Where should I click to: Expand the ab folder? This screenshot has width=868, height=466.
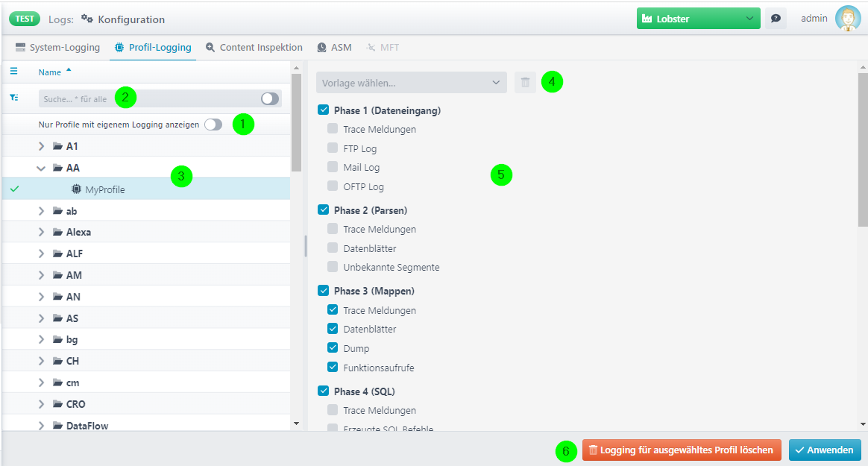point(41,211)
